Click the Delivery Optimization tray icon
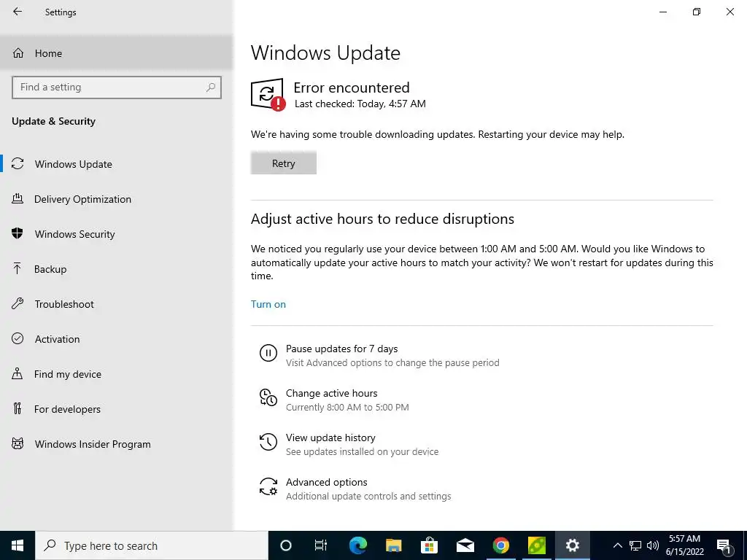 point(18,198)
